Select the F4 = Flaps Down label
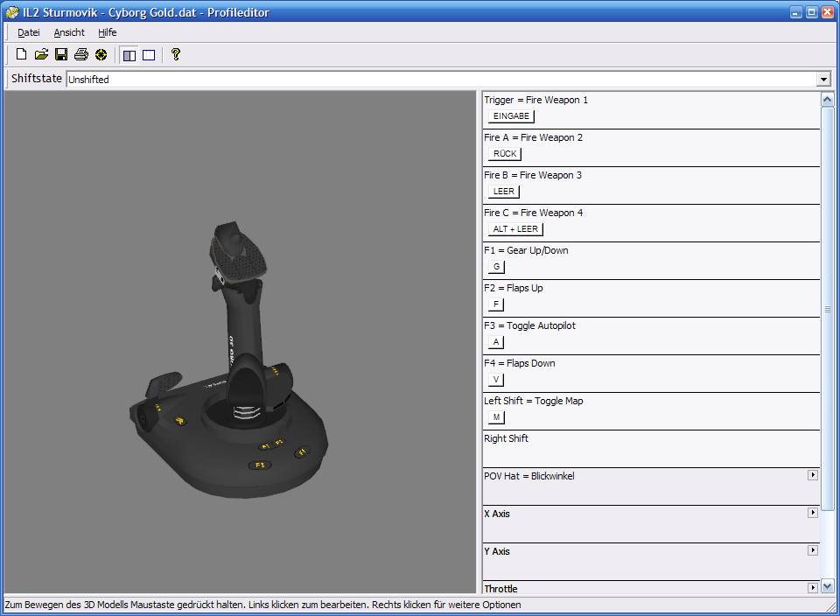 coord(519,363)
